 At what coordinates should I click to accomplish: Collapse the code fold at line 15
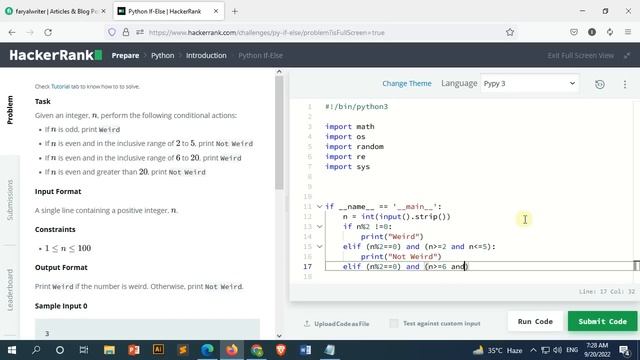[x=320, y=247]
